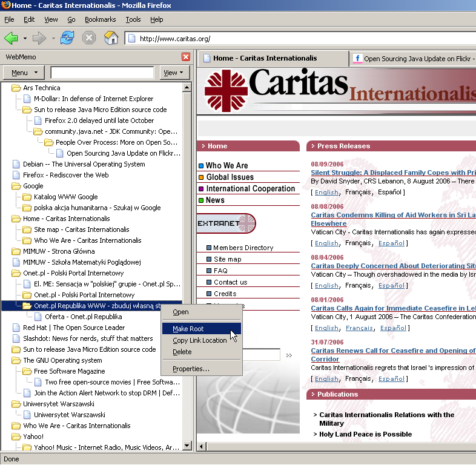Screen dimensions: 476x465
Task: Click folder icon of Yahoo! entry
Action: click(x=16, y=437)
